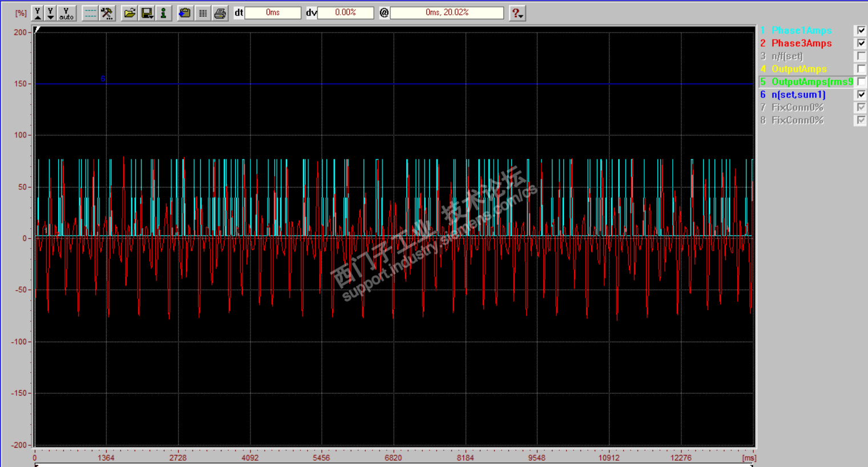
Task: Select the Phase3Amps legend label
Action: coord(801,43)
